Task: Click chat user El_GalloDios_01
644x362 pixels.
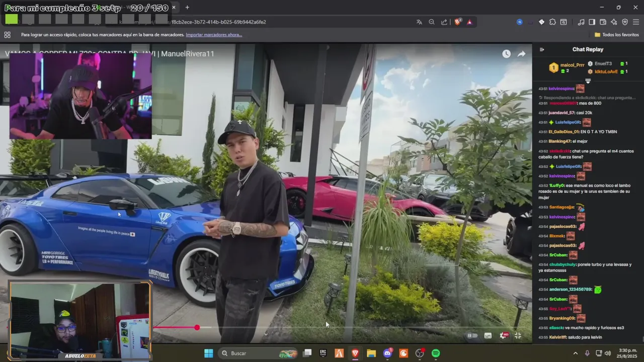Action: (x=563, y=132)
